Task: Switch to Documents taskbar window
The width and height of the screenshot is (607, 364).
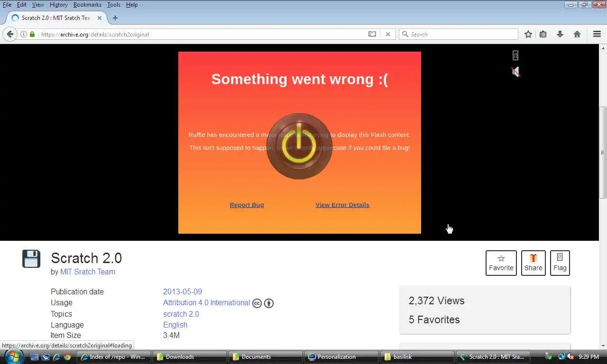Action: (266, 357)
